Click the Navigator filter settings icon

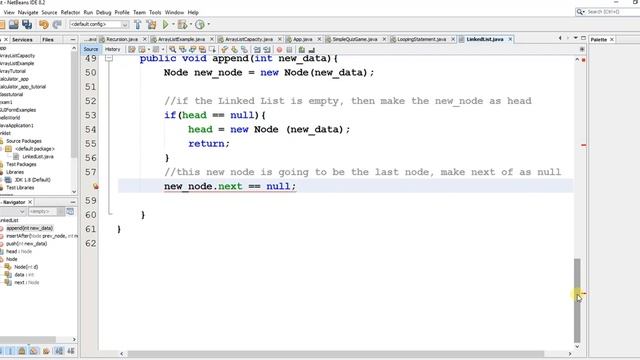tap(70, 211)
